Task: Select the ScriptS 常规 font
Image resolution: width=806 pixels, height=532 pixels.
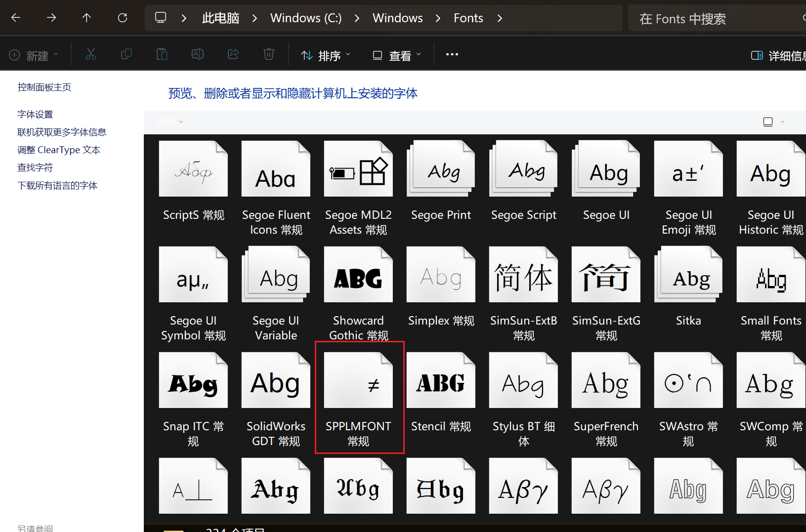Action: (193, 181)
